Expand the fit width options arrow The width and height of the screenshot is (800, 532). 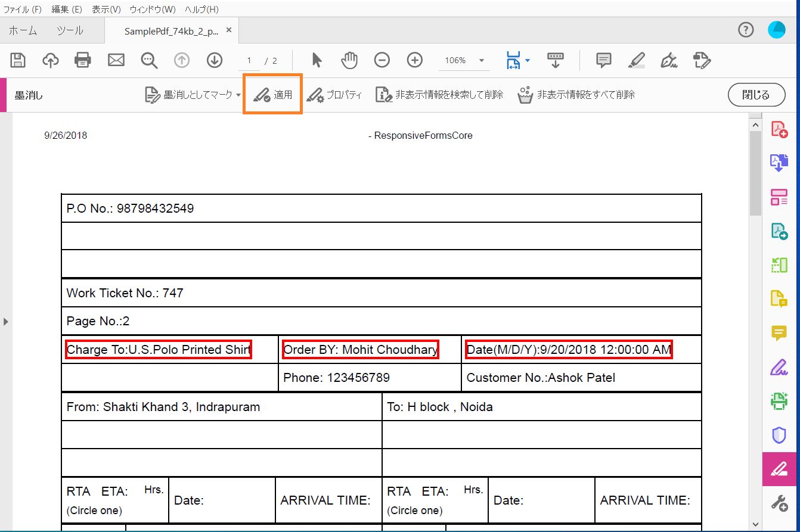click(528, 61)
